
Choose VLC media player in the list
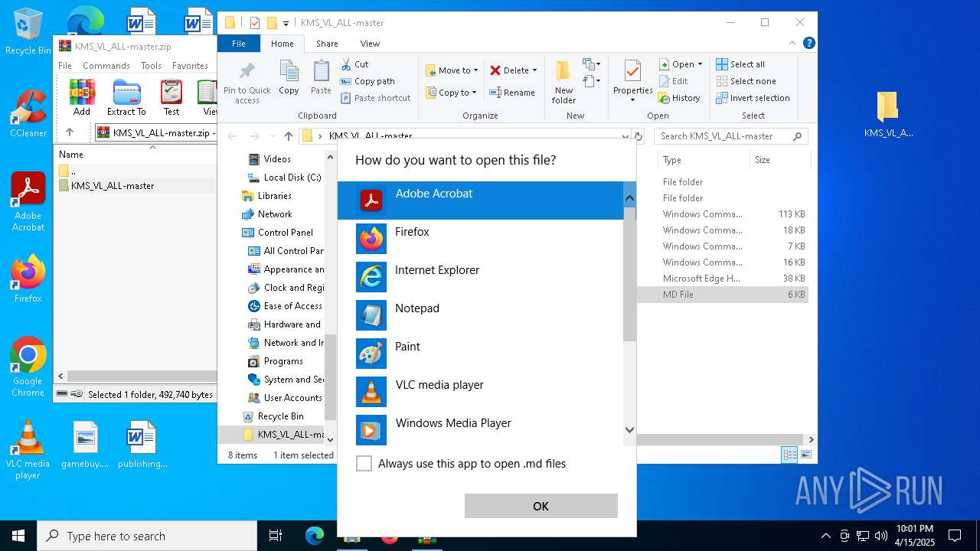click(x=481, y=392)
